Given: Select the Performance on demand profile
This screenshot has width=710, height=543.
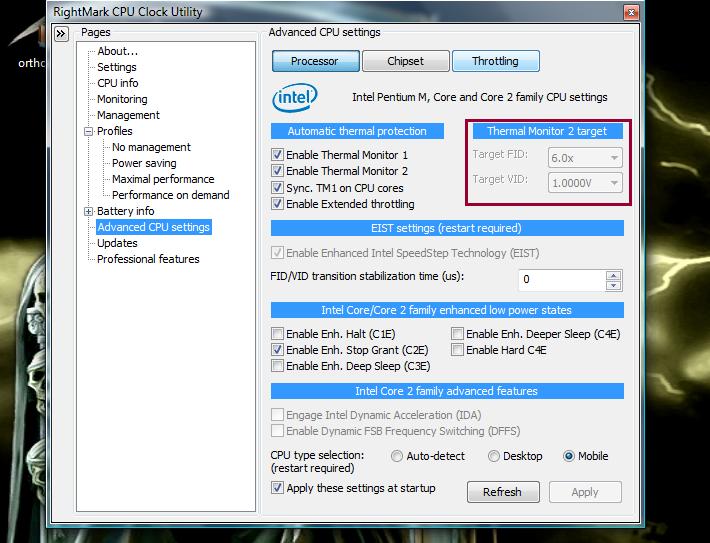Looking at the screenshot, I should click(x=171, y=195).
